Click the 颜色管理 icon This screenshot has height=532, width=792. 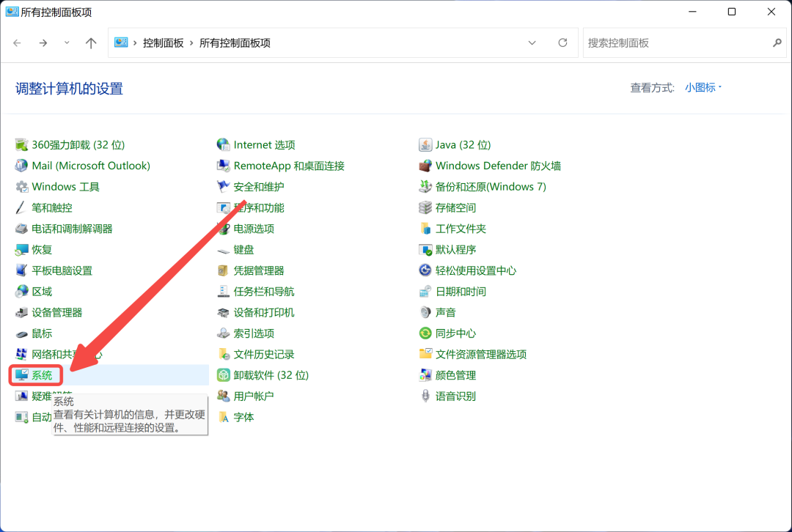point(425,375)
